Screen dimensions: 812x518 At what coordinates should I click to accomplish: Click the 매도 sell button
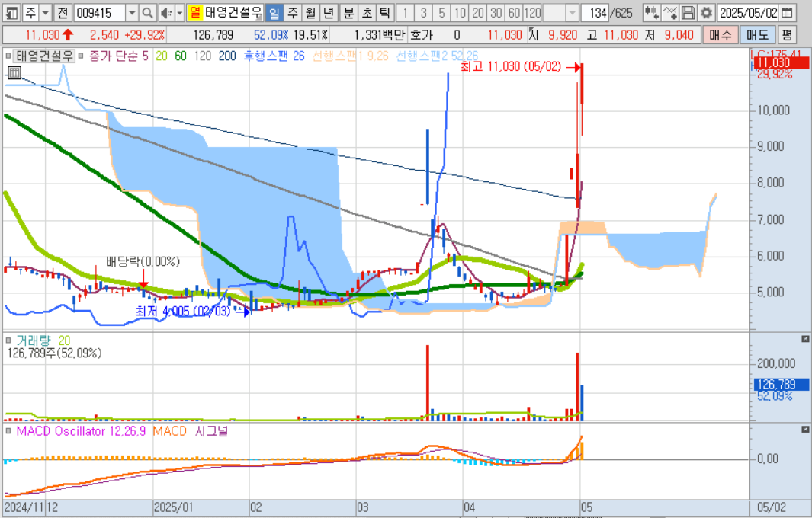coord(757,35)
